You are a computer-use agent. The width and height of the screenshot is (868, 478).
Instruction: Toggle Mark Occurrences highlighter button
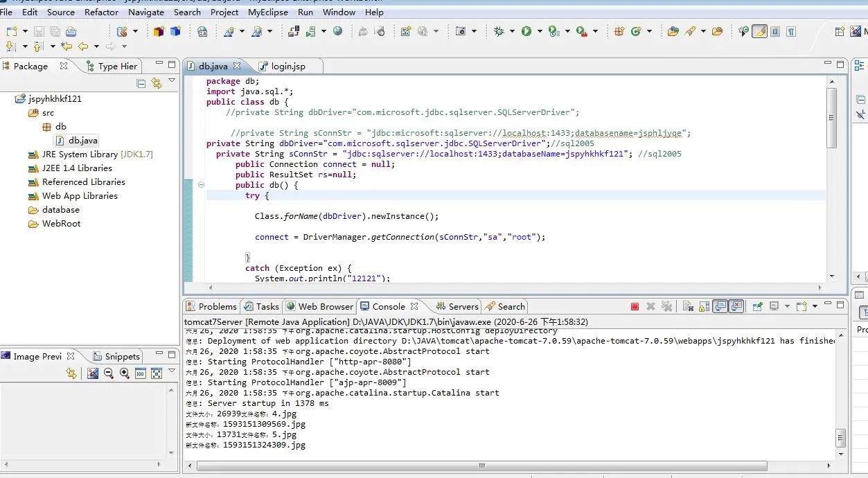point(760,31)
